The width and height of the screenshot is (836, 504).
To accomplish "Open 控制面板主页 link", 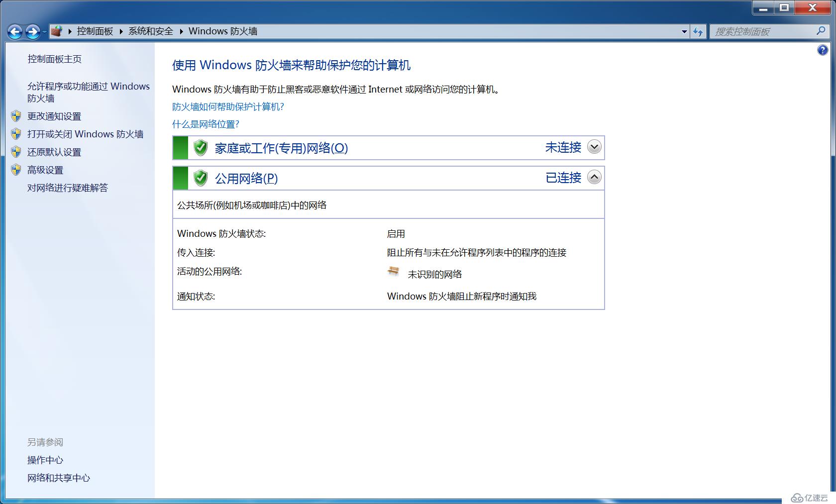I will click(x=54, y=59).
